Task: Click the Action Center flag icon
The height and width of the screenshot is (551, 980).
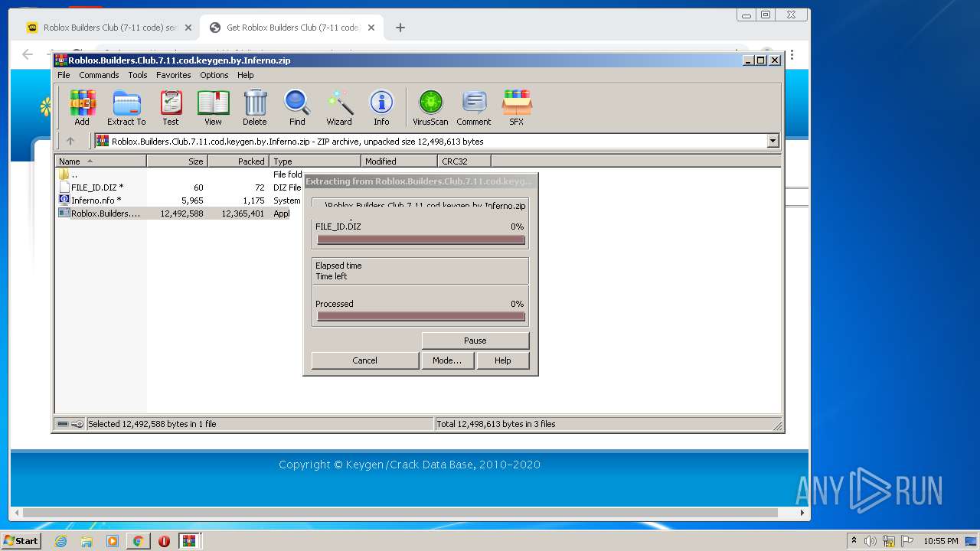Action: click(907, 541)
